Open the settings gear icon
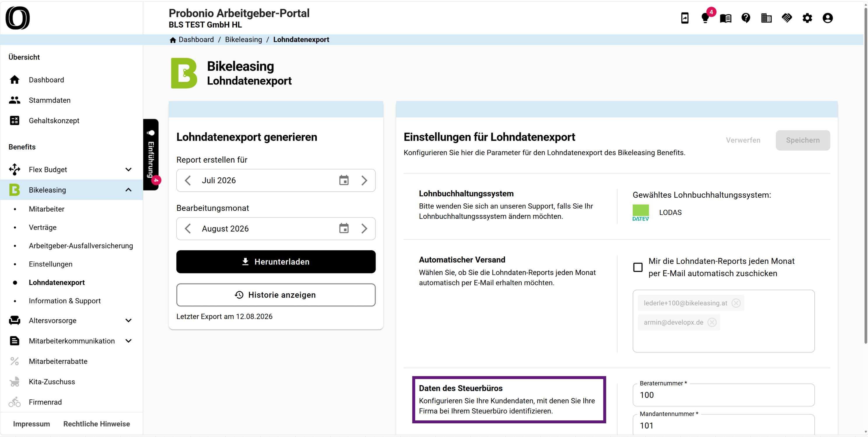868x437 pixels. tap(807, 18)
